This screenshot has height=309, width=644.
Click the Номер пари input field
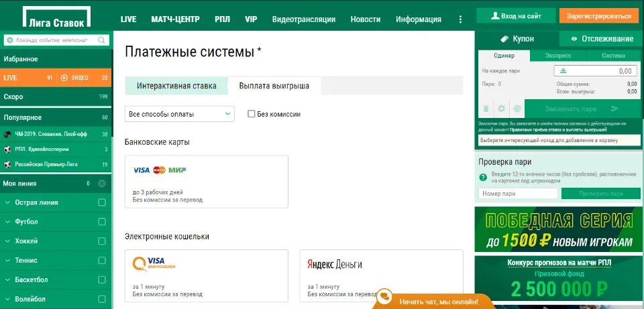pyautogui.click(x=518, y=193)
